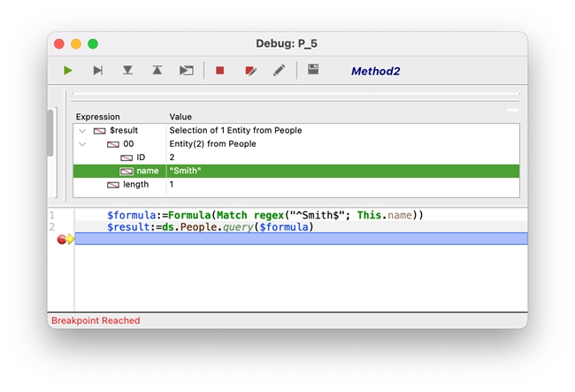Click the Step Out up-arrow icon
This screenshot has height=392, width=575.
(x=157, y=70)
